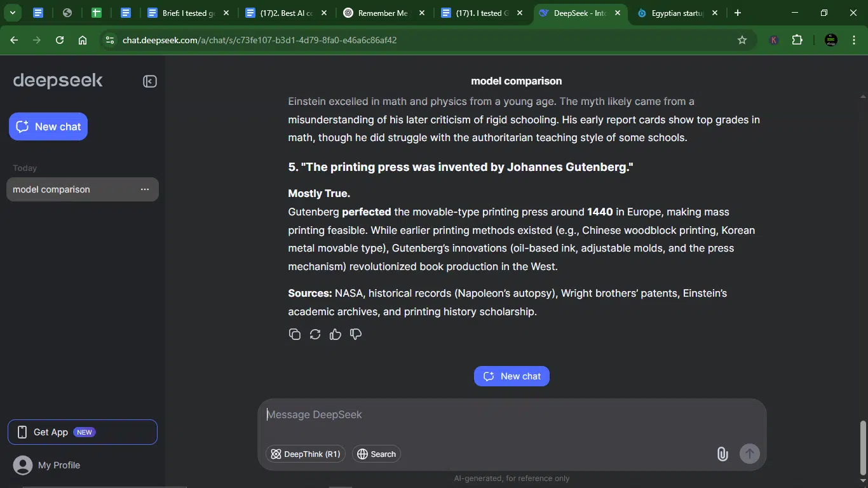This screenshot has height=488, width=868.
Task: Select the fourth pinned Docs tab
Action: [126, 13]
